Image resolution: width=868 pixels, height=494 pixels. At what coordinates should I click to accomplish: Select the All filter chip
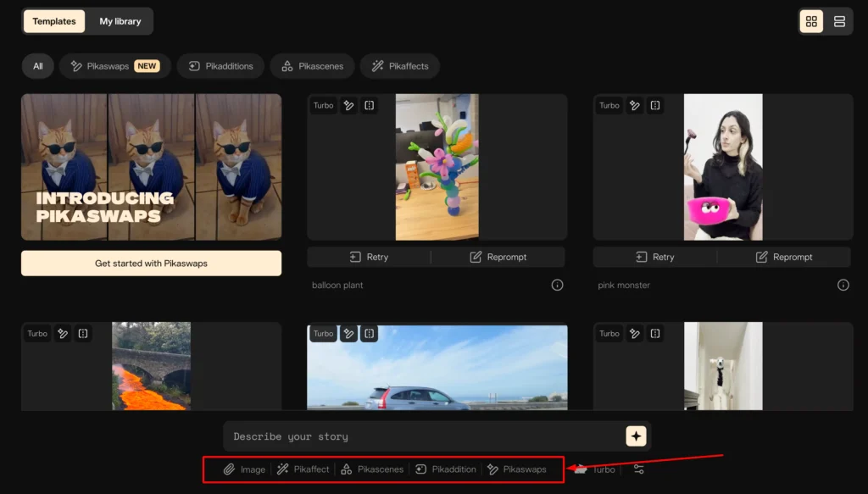click(37, 66)
